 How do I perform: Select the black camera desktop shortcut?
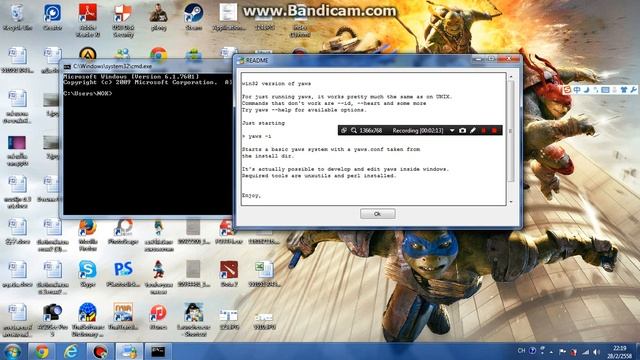[52, 320]
